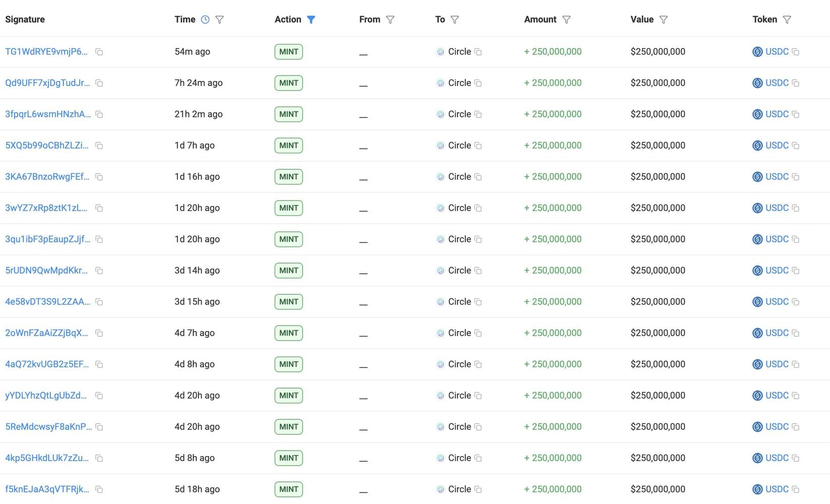Open USDC token in 1d 16h ago row
Screen dimensions: 830x504
coord(777,176)
